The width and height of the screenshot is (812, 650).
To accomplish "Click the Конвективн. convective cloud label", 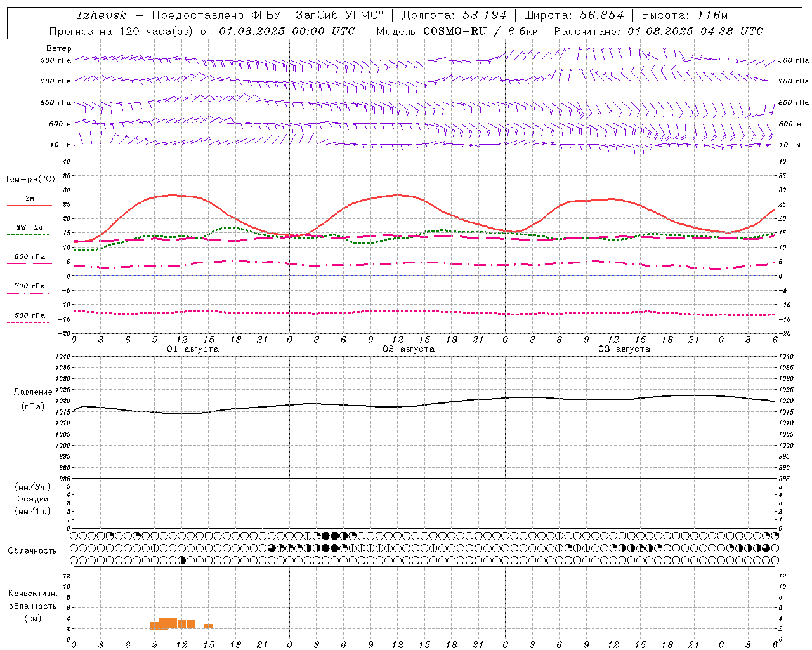I will pos(32,594).
